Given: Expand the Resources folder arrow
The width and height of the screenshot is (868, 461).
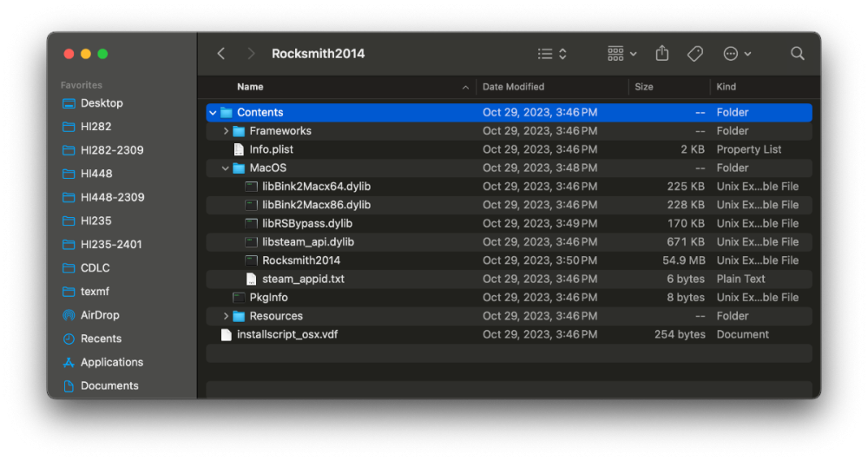Looking at the screenshot, I should [x=226, y=316].
